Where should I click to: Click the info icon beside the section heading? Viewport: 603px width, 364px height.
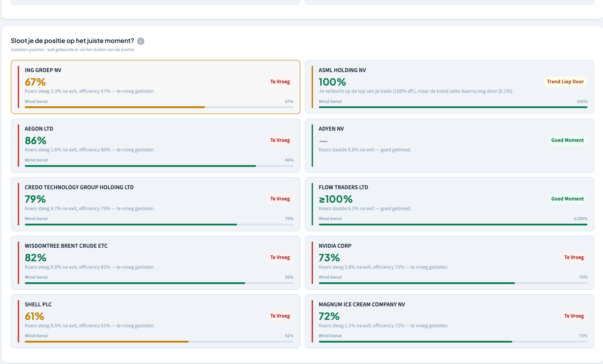pyautogui.click(x=140, y=41)
